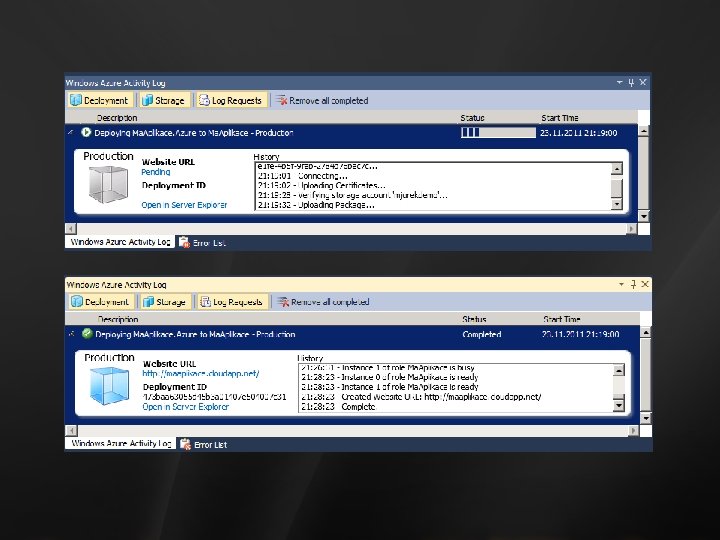Switch to Error List tab in upper window
This screenshot has height=540, width=720.
(202, 242)
